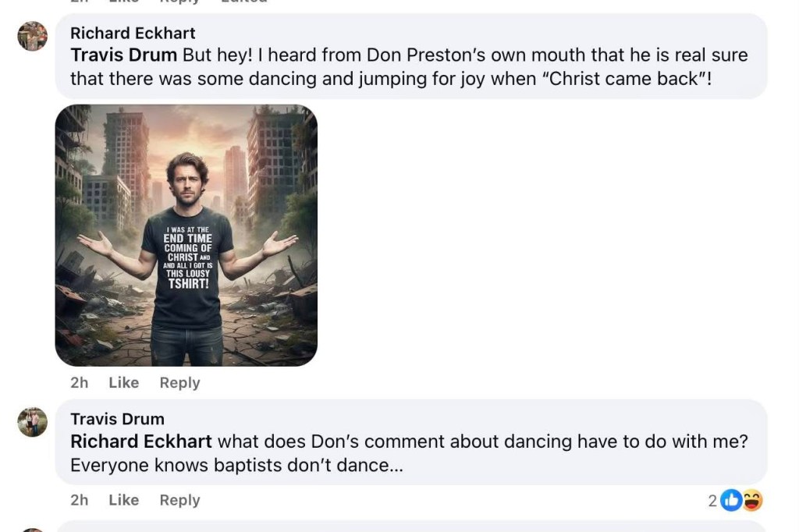Click the Haha laughing emoji reaction
This screenshot has width=799, height=532.
click(x=752, y=501)
